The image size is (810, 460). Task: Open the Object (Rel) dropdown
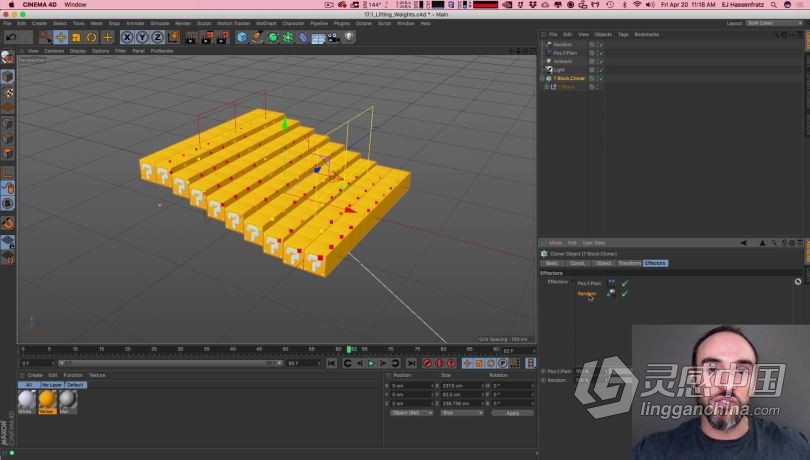(x=412, y=413)
